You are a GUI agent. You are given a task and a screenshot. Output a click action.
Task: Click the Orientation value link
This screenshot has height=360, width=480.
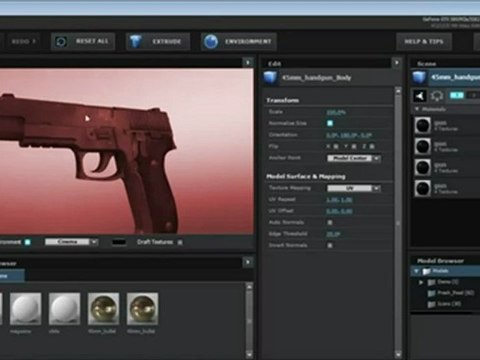[349, 135]
